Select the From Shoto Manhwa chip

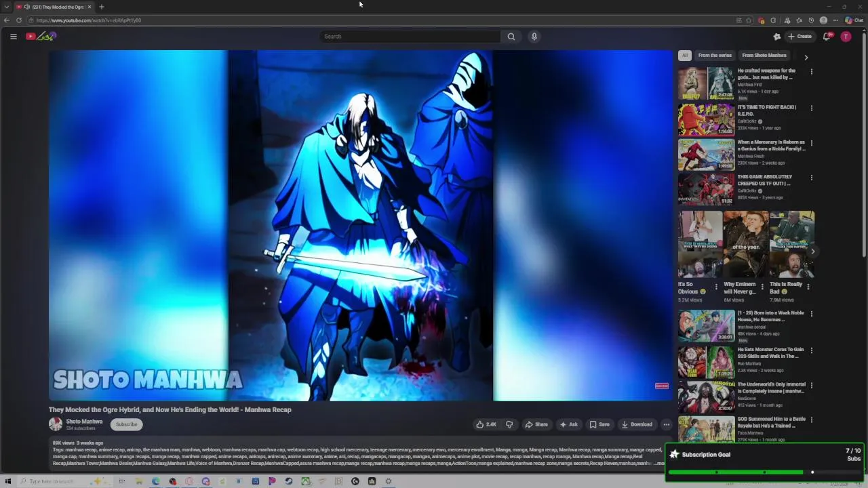point(764,56)
